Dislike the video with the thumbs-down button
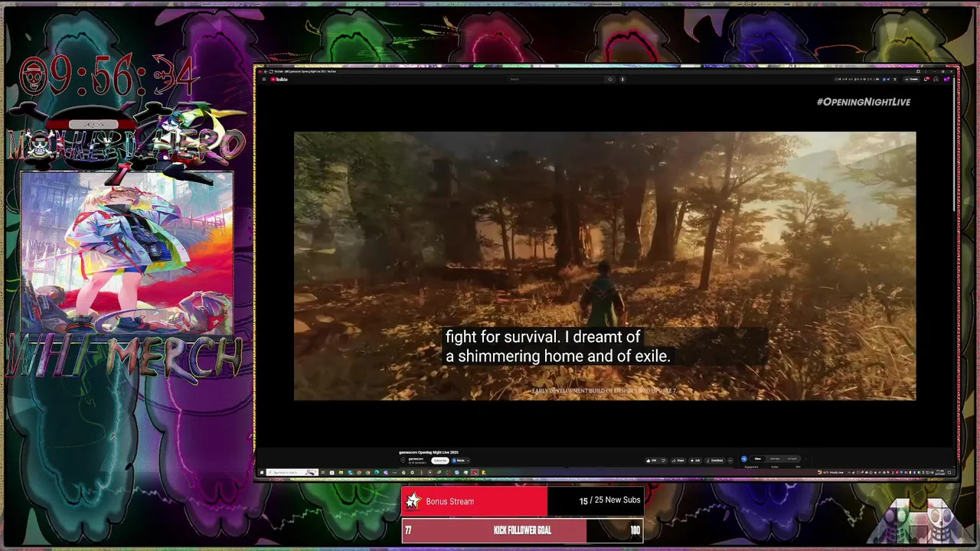980x551 pixels. 664,461
